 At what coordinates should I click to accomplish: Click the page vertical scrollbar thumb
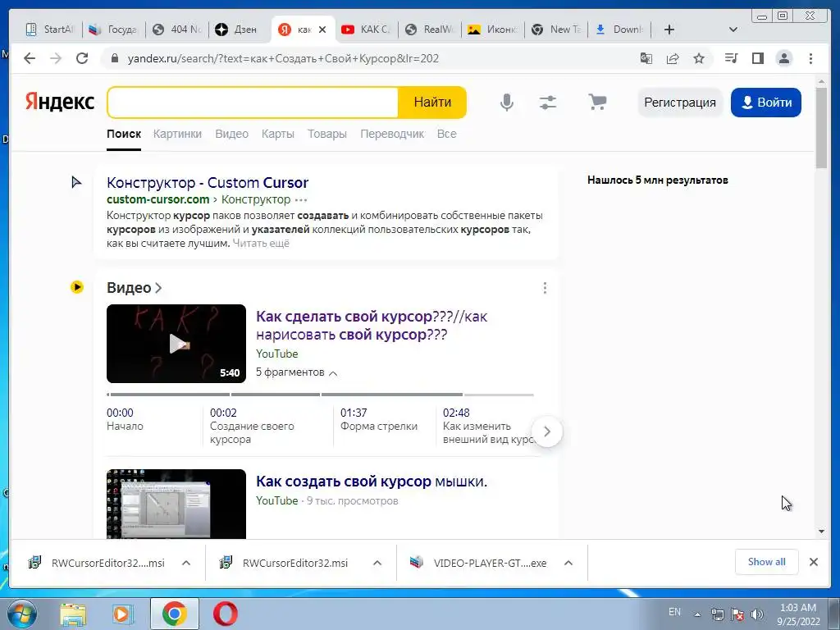pyautogui.click(x=821, y=127)
